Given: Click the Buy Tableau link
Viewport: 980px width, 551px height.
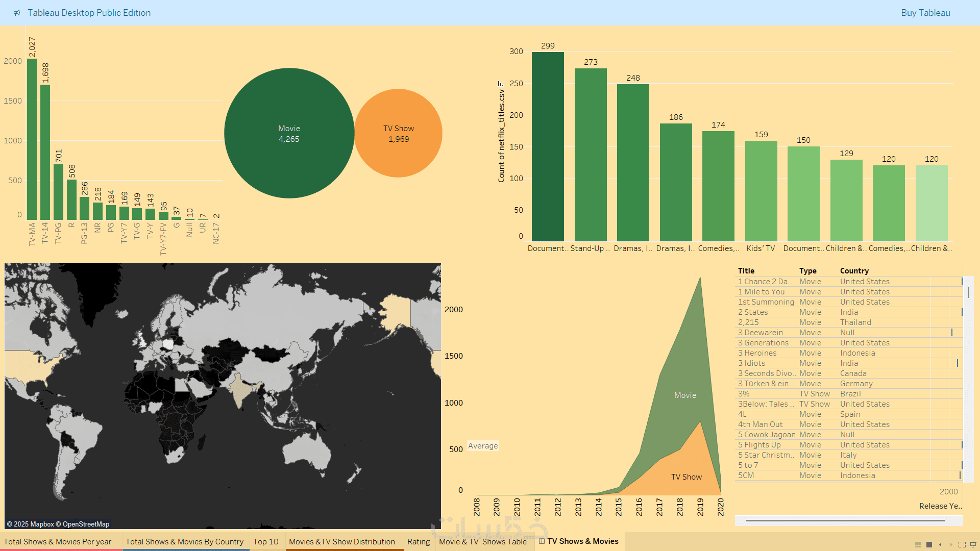Looking at the screenshot, I should 925,13.
